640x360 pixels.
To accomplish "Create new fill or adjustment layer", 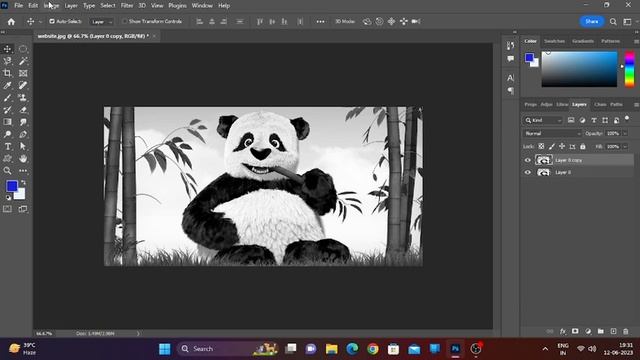I will [x=588, y=331].
